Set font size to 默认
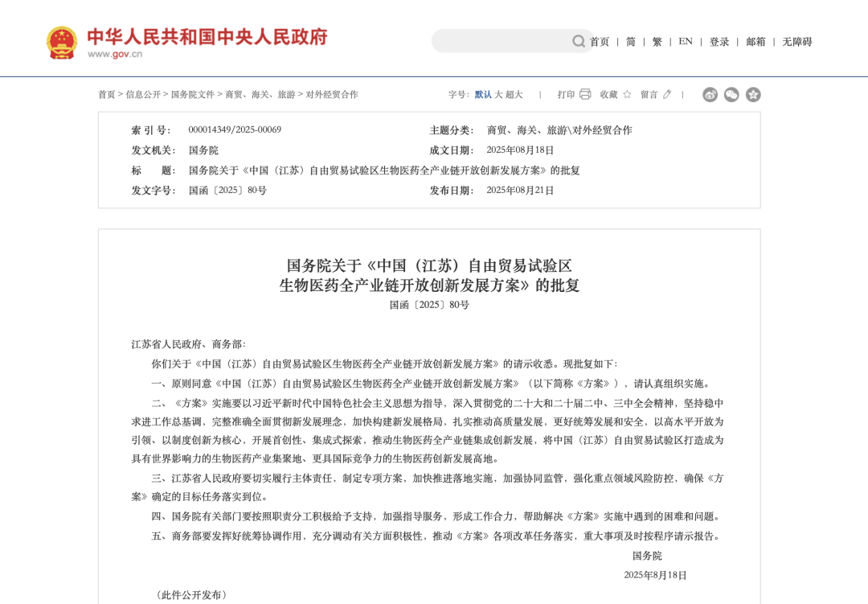 click(x=483, y=95)
